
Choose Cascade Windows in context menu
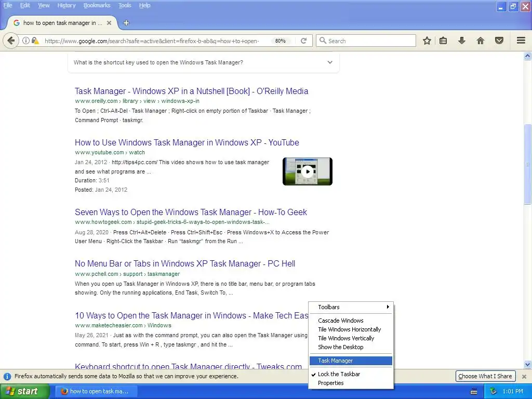[x=351, y=321]
